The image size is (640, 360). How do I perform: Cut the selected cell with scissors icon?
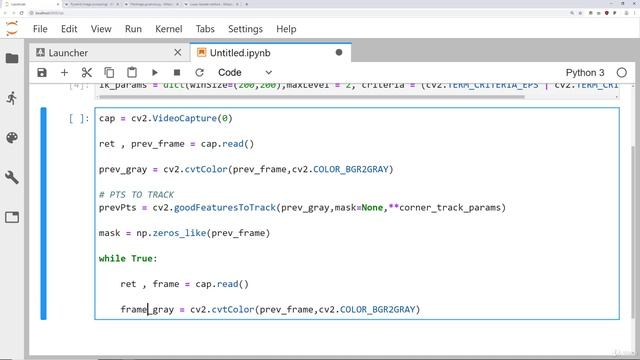pyautogui.click(x=87, y=73)
